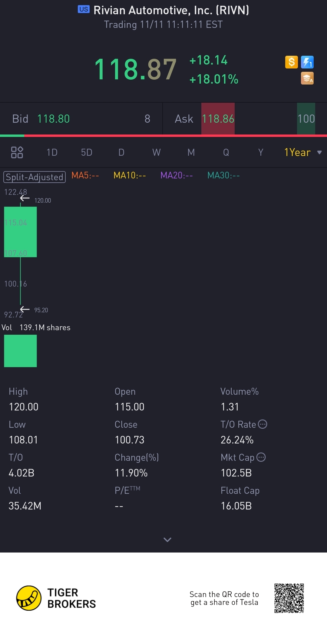The width and height of the screenshot is (327, 644).
Task: Select the M monthly chart tab
Action: [x=191, y=152]
